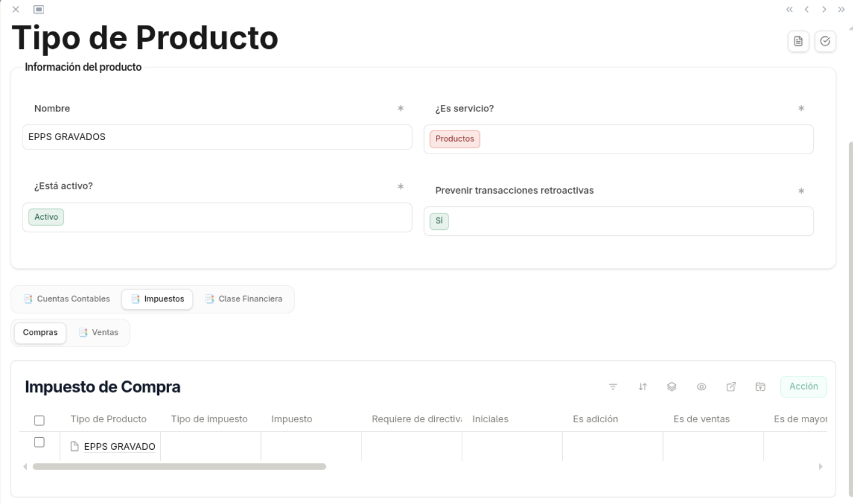
Task: Click the Es adición column header
Action: [596, 419]
